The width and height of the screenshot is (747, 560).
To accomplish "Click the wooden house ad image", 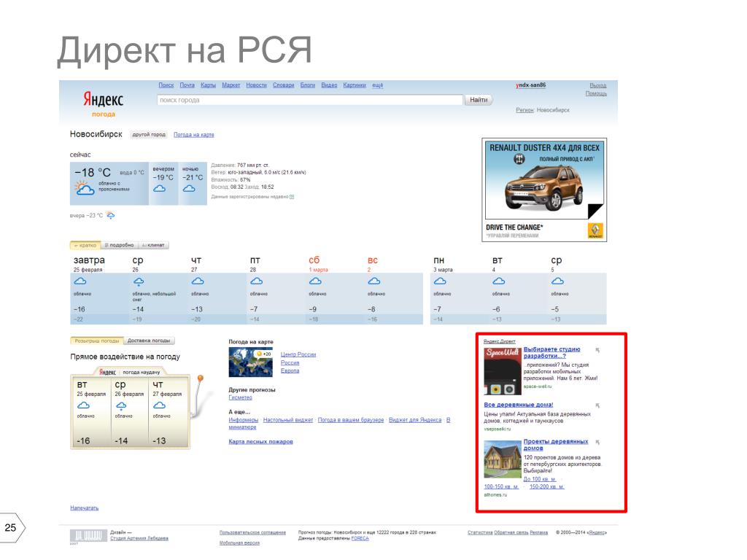I will pyautogui.click(x=503, y=459).
